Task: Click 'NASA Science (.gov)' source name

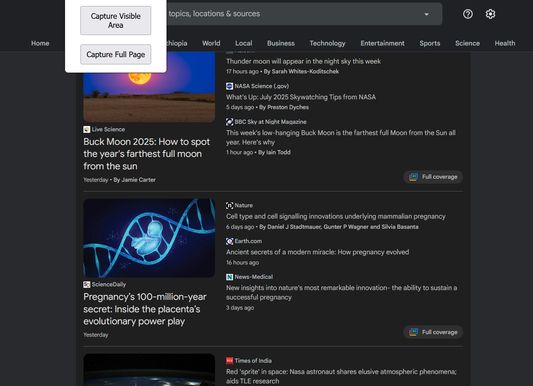Action: [262, 86]
